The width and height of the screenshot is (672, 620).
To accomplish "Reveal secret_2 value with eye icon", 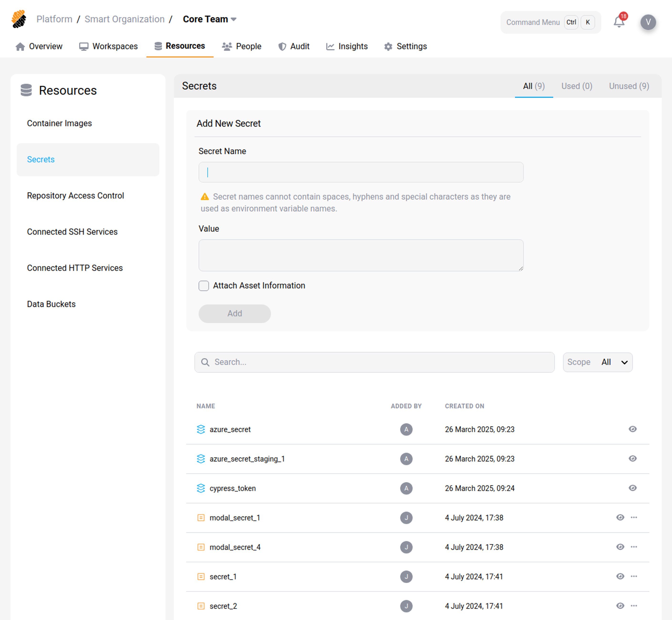I will [620, 606].
